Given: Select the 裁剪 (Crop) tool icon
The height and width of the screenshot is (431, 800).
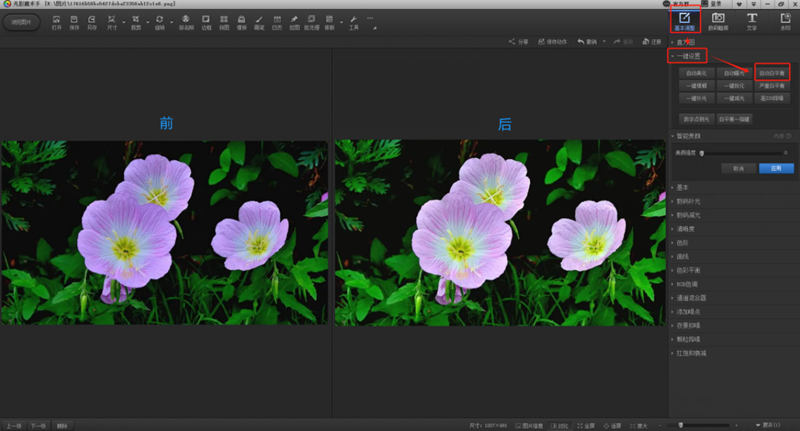Looking at the screenshot, I should (x=134, y=21).
